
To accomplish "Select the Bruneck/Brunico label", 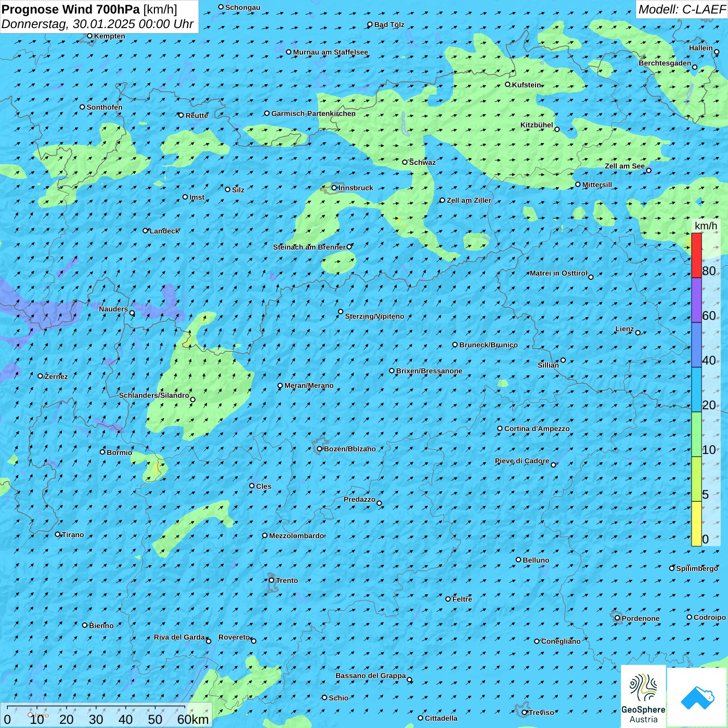I will pos(488,345).
